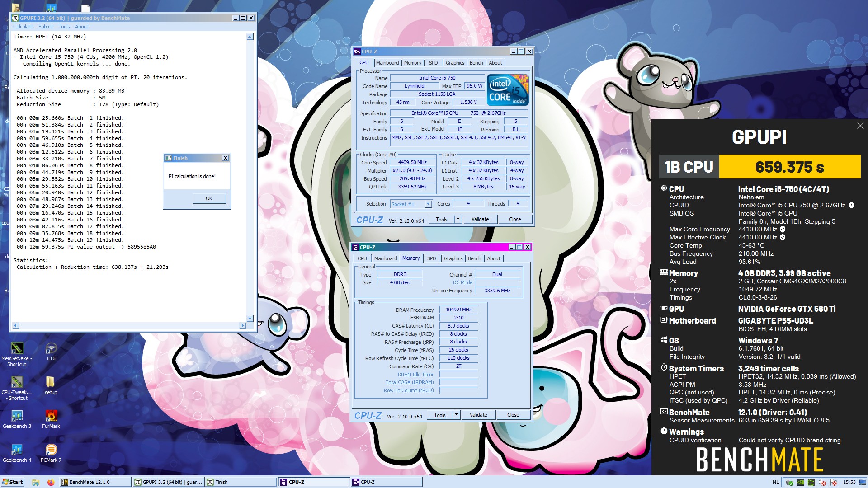This screenshot has height=488, width=868.
Task: Click the lower CPU-Z Memory window title icon
Action: click(355, 247)
